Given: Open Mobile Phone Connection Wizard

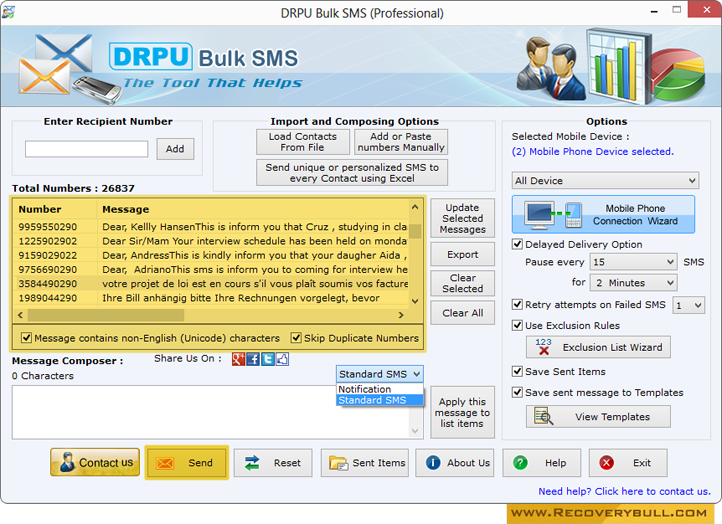Looking at the screenshot, I should (603, 215).
